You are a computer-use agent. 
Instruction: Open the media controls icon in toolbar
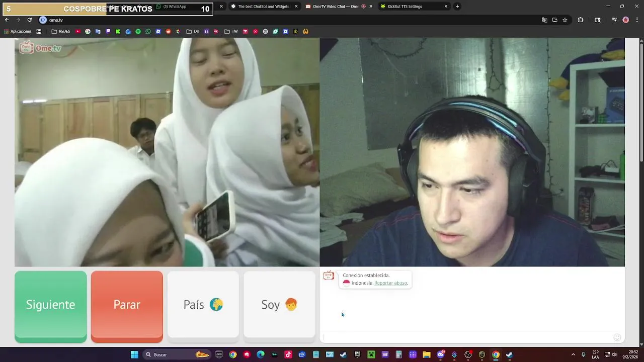click(614, 20)
